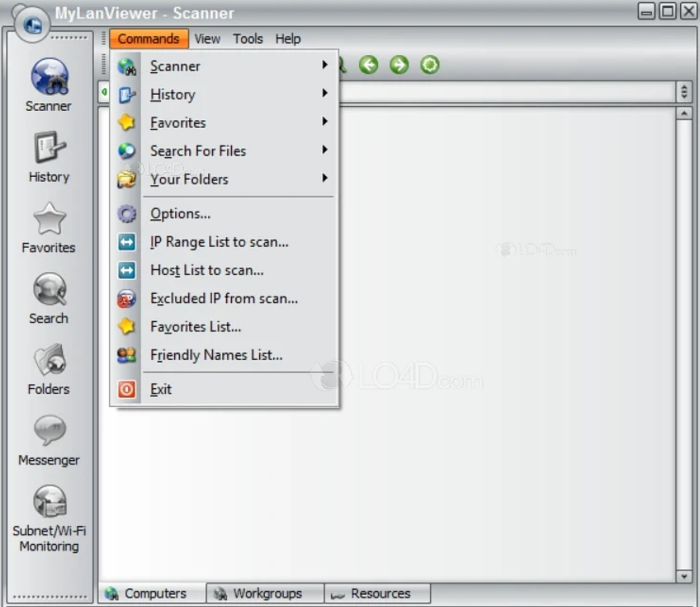Click the Excluded IP menu icon

pyautogui.click(x=127, y=299)
